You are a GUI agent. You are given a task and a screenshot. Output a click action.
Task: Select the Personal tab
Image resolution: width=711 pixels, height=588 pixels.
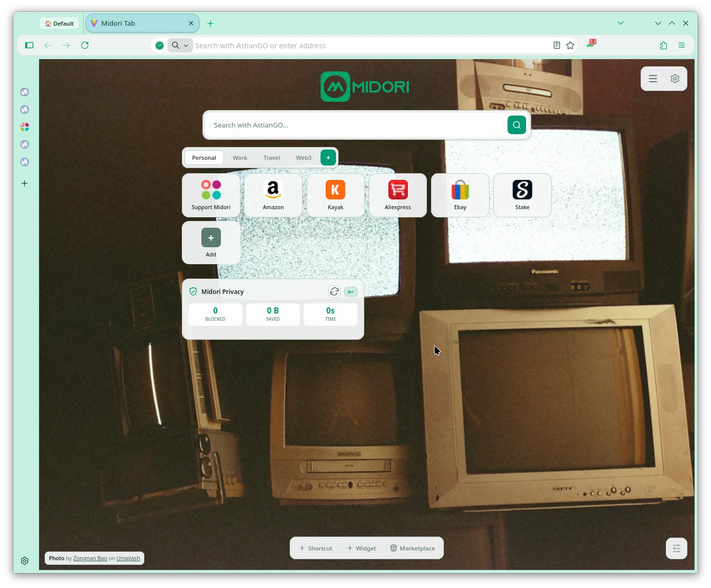[204, 158]
